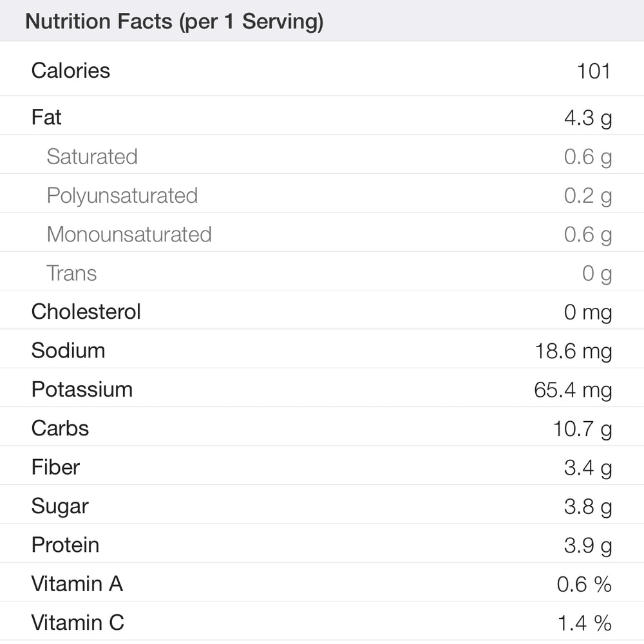This screenshot has width=644, height=644.
Task: Select the Saturated fat sub-row
Action: [x=92, y=156]
